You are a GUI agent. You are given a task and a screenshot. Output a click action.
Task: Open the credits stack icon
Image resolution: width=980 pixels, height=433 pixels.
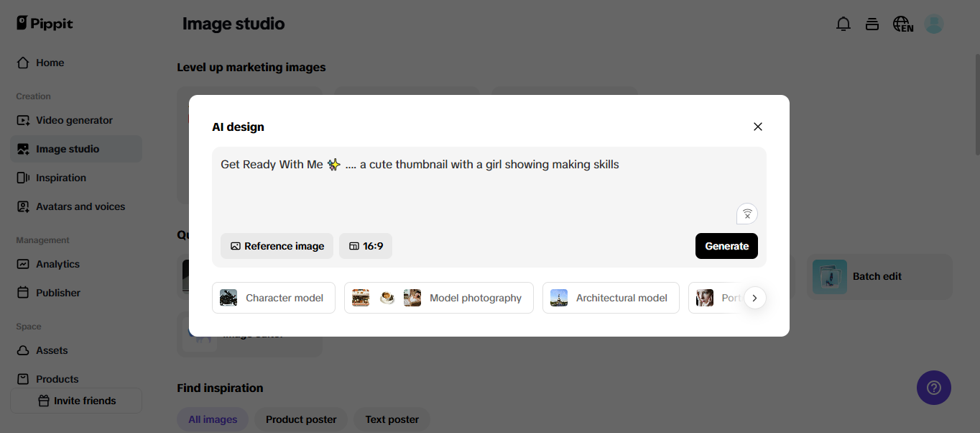point(872,24)
